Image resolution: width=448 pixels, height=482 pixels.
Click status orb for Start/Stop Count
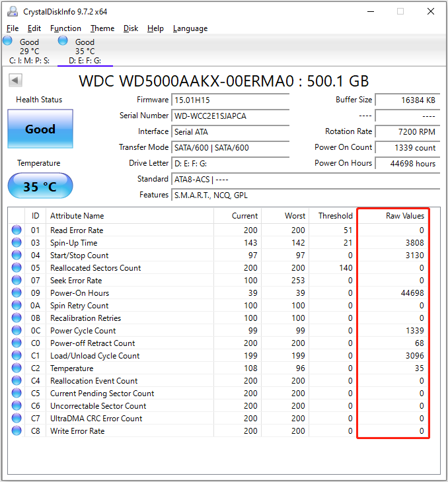point(17,255)
